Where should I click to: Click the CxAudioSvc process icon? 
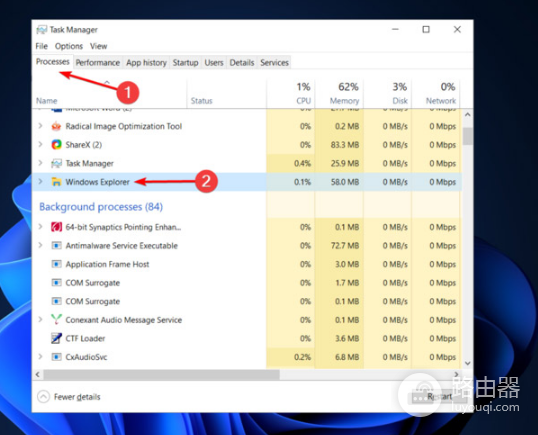[56, 357]
